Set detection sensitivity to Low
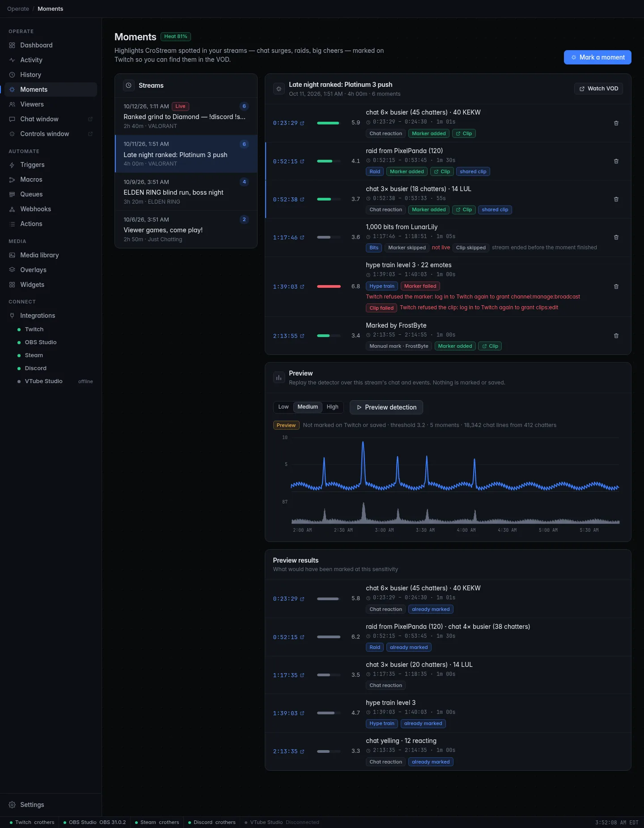The width and height of the screenshot is (644, 828). pos(284,407)
